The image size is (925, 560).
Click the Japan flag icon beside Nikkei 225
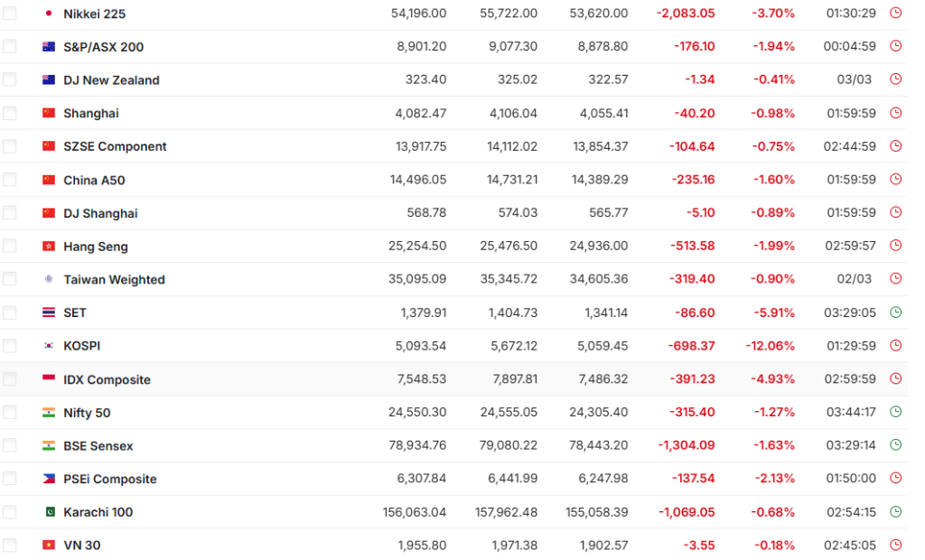tap(49, 14)
